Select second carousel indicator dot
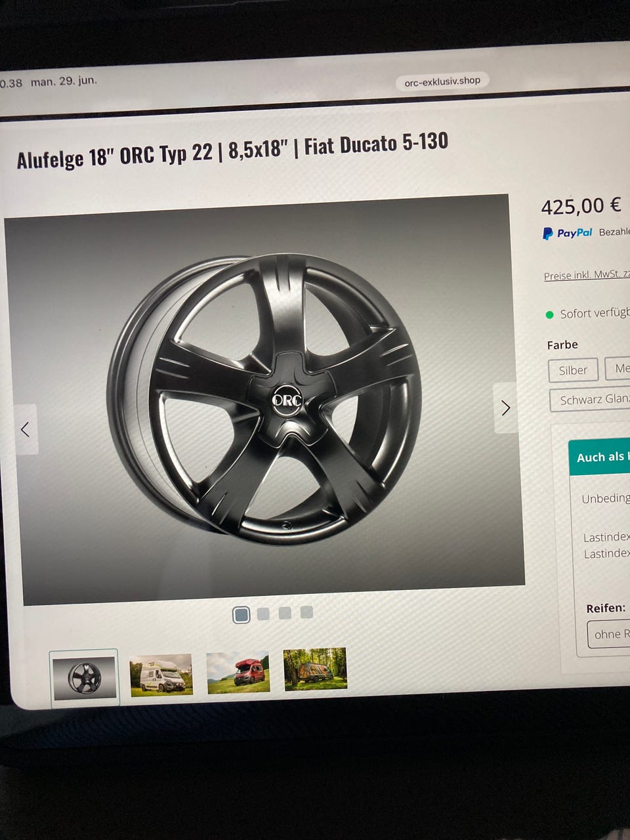The image size is (630, 840). point(263,614)
